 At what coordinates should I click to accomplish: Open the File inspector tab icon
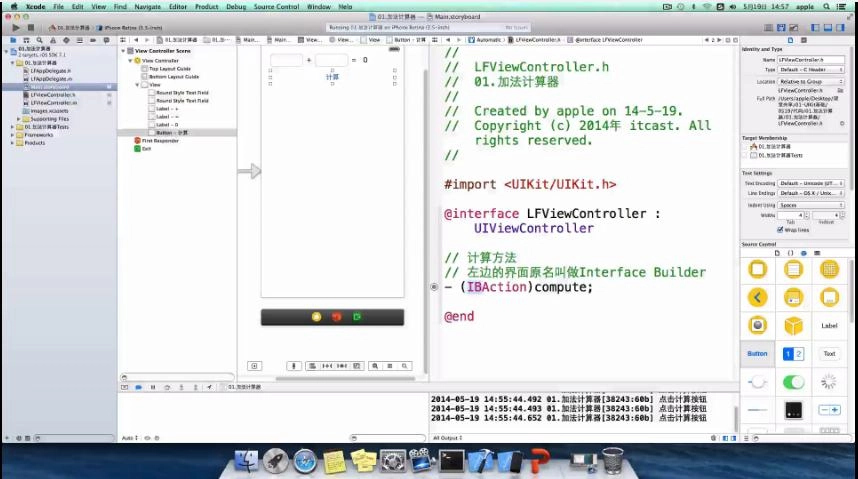pyautogui.click(x=790, y=40)
